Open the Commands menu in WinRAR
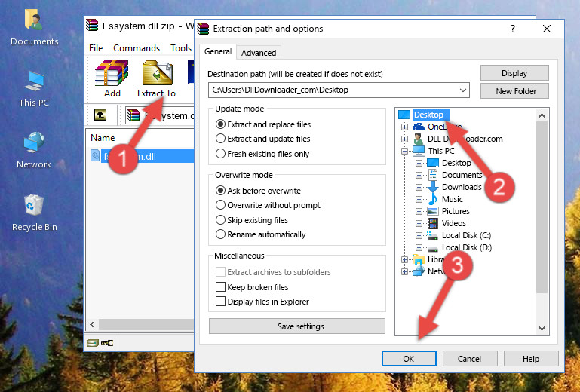Image resolution: width=580 pixels, height=392 pixels. click(137, 48)
